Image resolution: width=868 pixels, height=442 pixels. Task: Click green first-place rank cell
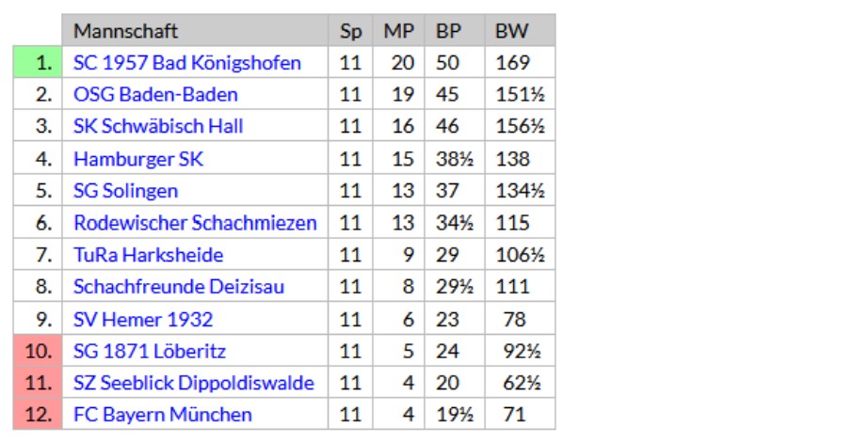38,62
